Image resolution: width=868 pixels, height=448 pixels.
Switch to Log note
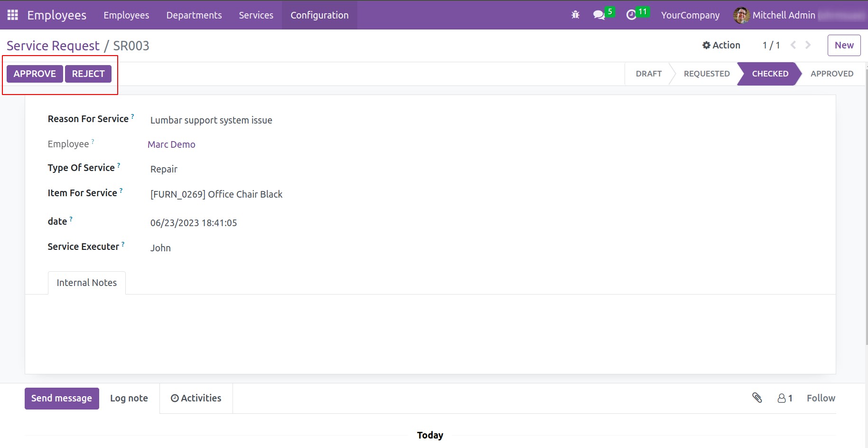pyautogui.click(x=129, y=398)
